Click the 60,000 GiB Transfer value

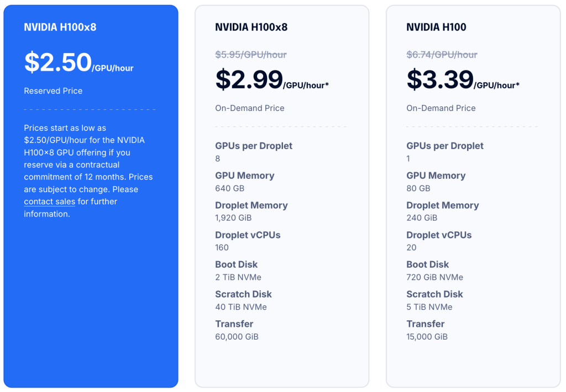[237, 336]
